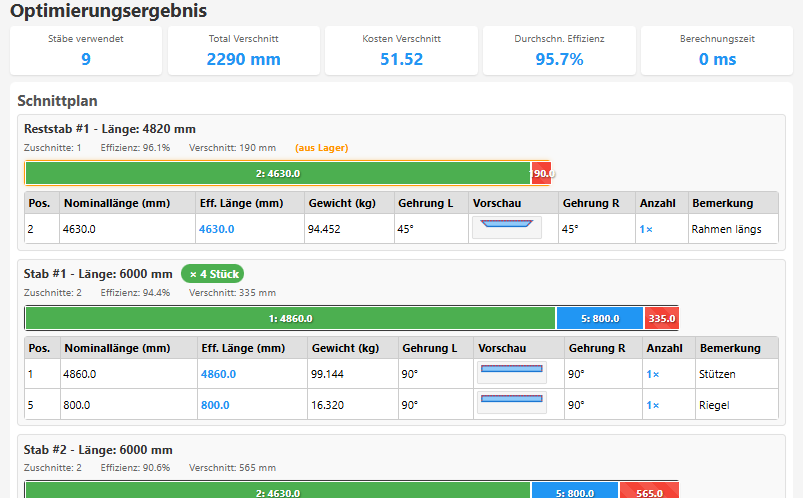The width and height of the screenshot is (803, 498).
Task: Click the orange (aus Lager) label
Action: pyautogui.click(x=321, y=148)
